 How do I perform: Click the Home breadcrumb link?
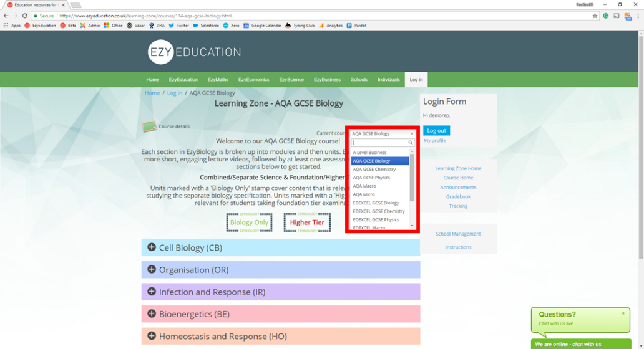(x=152, y=93)
